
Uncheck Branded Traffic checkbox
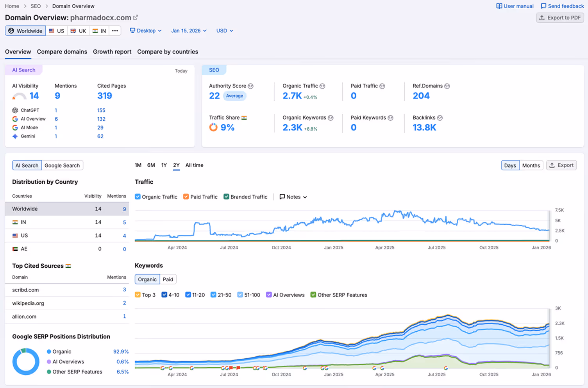226,197
